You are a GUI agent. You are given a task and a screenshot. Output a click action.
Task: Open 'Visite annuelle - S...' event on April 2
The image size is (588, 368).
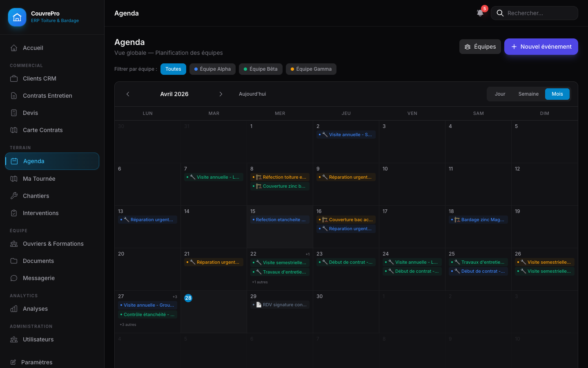point(346,135)
